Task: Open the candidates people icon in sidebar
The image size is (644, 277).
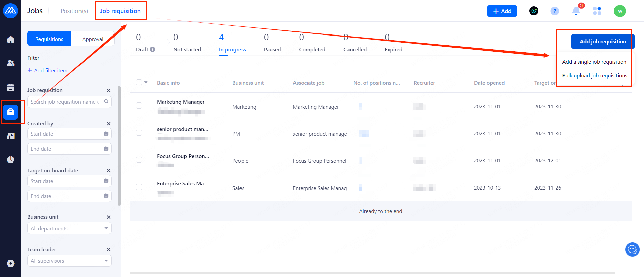Action: click(11, 63)
